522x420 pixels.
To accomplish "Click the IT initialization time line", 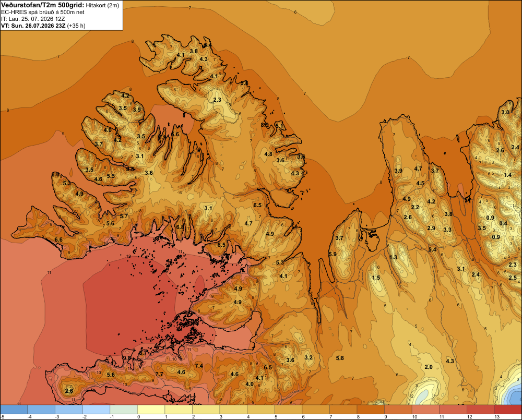I will tap(33, 19).
